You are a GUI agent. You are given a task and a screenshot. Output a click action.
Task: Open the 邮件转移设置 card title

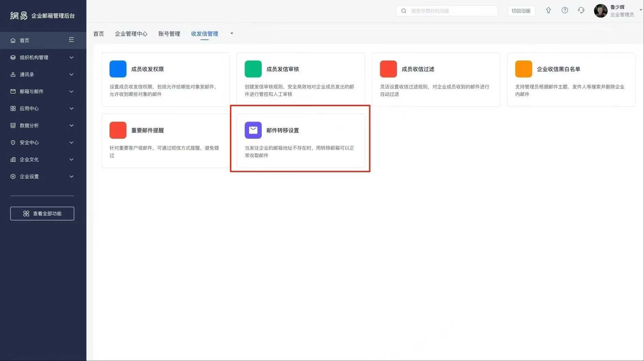coord(283,130)
